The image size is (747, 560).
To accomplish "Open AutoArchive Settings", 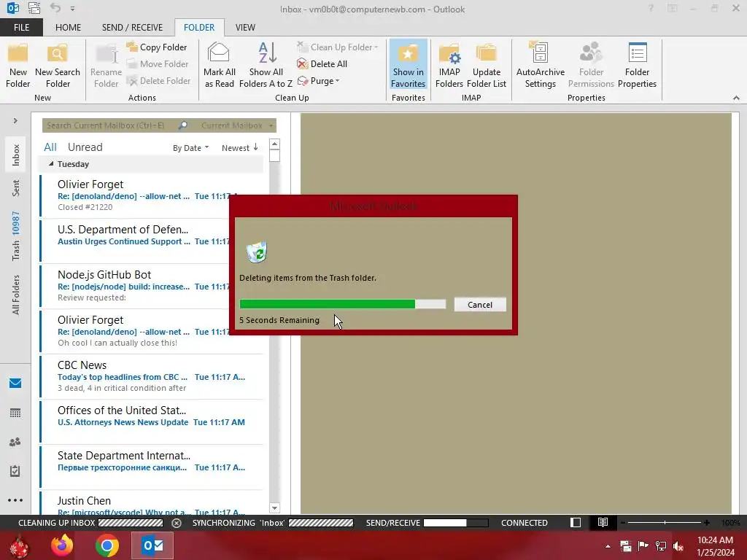I will pyautogui.click(x=541, y=65).
